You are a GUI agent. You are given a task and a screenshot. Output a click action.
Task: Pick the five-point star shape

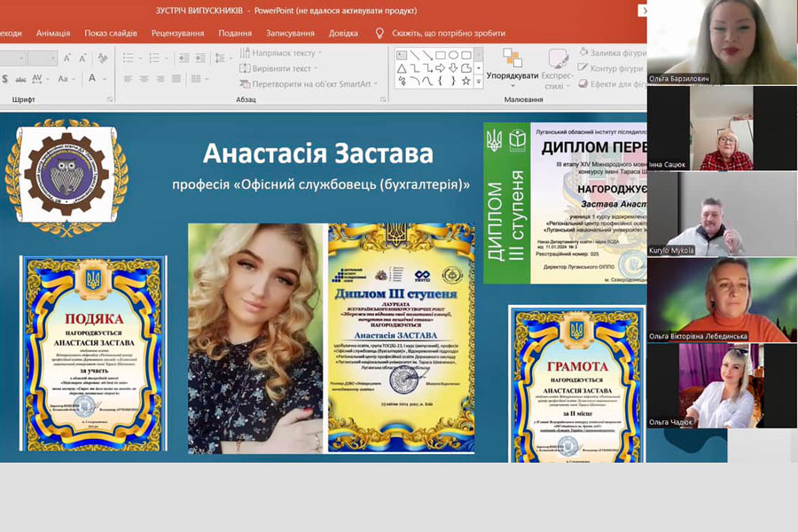click(465, 81)
